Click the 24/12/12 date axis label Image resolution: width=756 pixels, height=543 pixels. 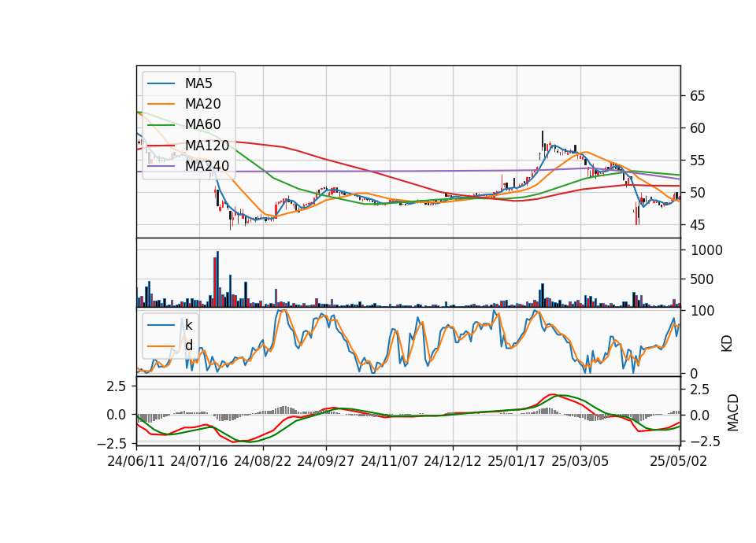453,461
